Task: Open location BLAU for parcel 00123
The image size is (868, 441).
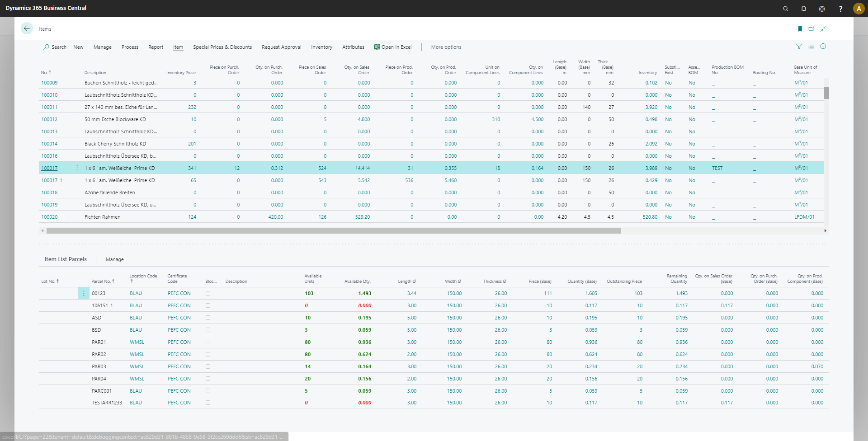Action: tap(136, 293)
